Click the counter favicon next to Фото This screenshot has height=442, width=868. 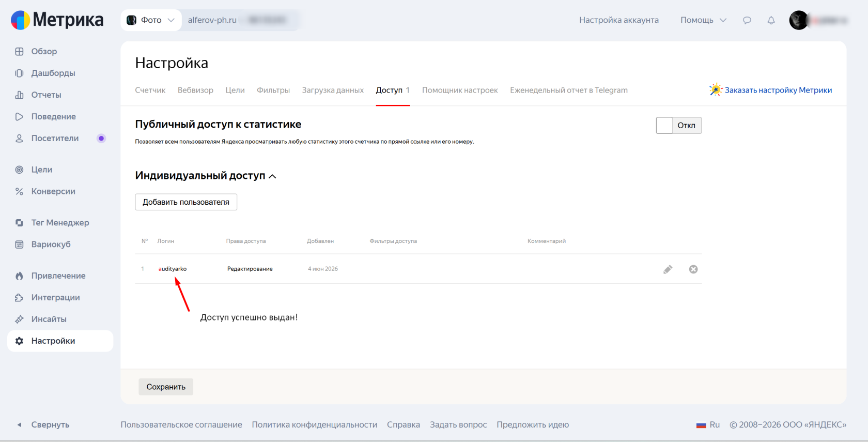(132, 20)
